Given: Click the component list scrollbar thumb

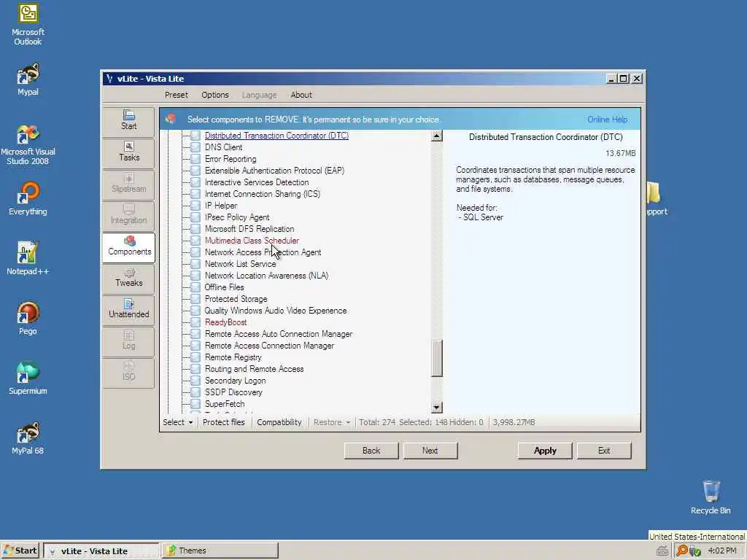Looking at the screenshot, I should click(437, 358).
